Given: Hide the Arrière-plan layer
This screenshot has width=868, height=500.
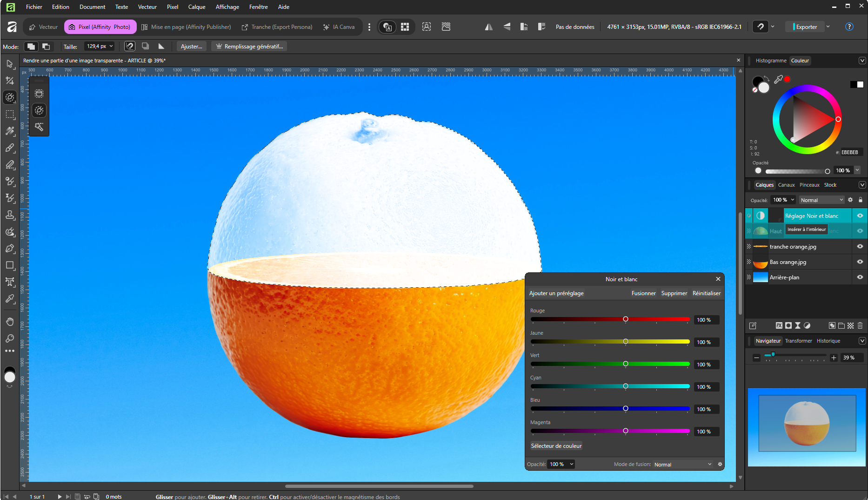Looking at the screenshot, I should click(860, 277).
